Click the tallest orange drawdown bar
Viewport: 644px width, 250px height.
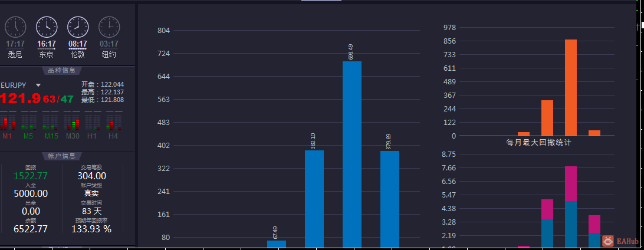(x=571, y=87)
